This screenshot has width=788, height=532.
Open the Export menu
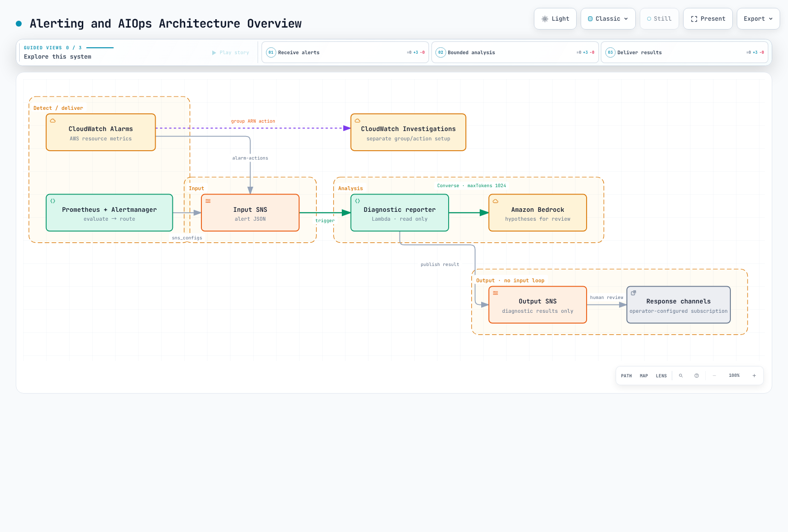pos(758,19)
